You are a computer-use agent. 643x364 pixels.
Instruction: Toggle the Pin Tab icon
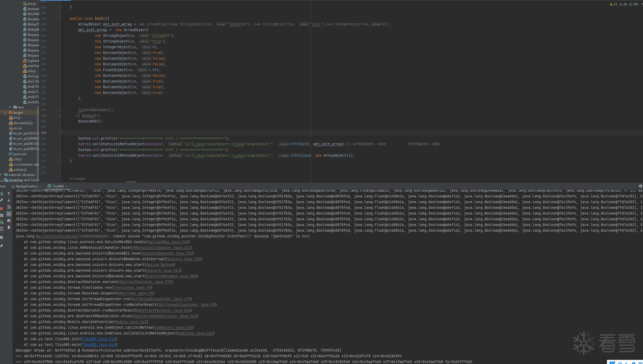click(x=2, y=246)
